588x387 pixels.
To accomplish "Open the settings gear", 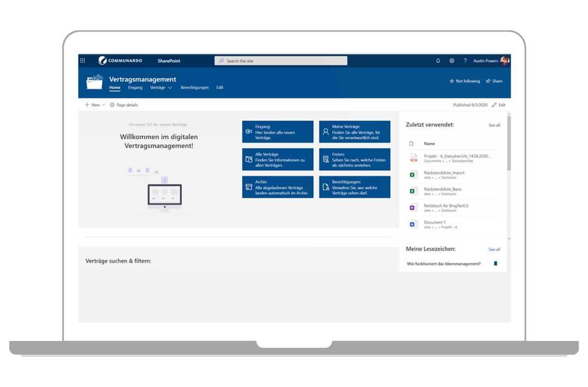I will (x=452, y=61).
